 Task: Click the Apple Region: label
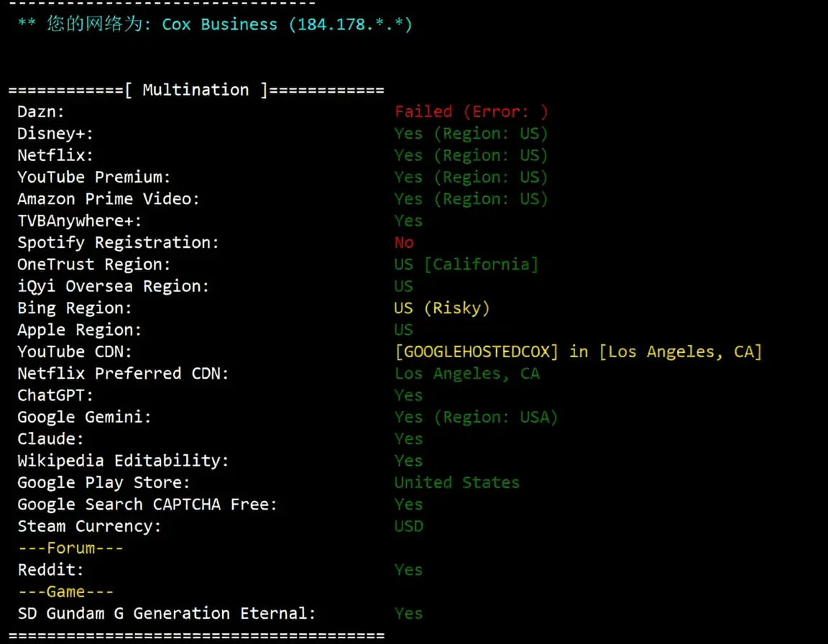80,330
